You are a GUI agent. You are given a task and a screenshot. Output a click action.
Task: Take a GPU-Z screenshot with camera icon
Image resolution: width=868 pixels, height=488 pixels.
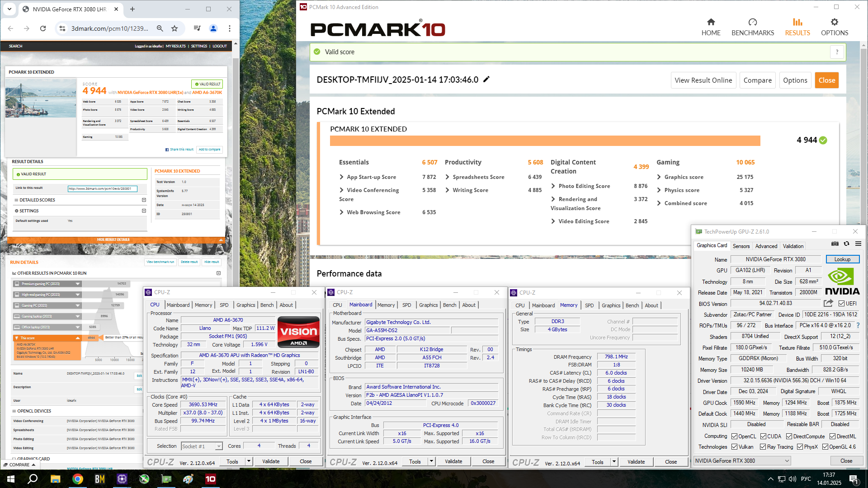pos(835,244)
